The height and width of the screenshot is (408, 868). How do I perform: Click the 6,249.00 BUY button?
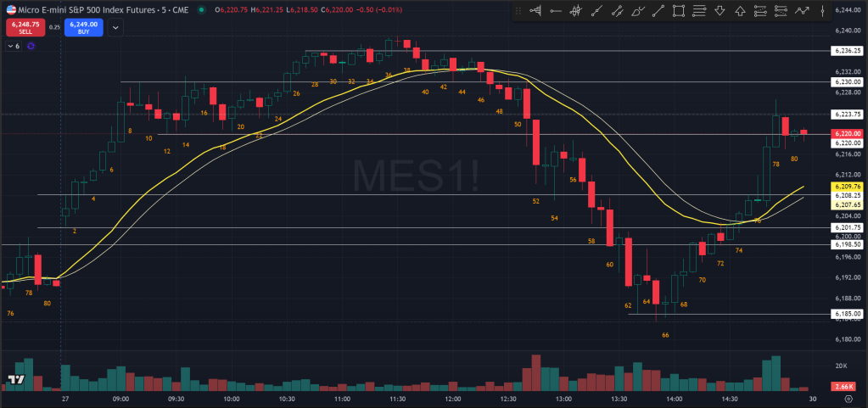[82, 26]
